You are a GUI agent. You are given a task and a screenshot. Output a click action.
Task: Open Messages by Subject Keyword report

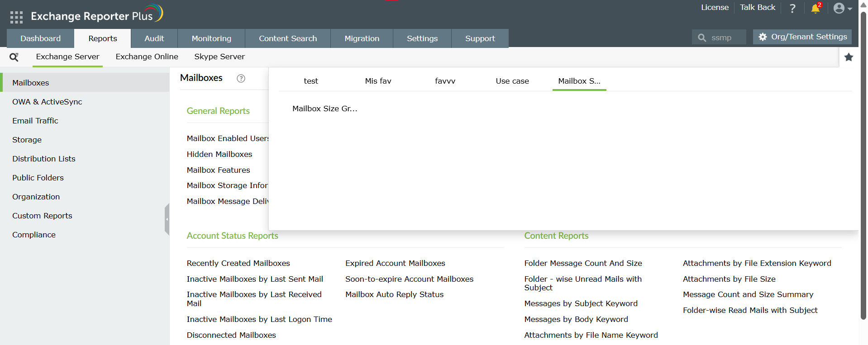pyautogui.click(x=581, y=303)
